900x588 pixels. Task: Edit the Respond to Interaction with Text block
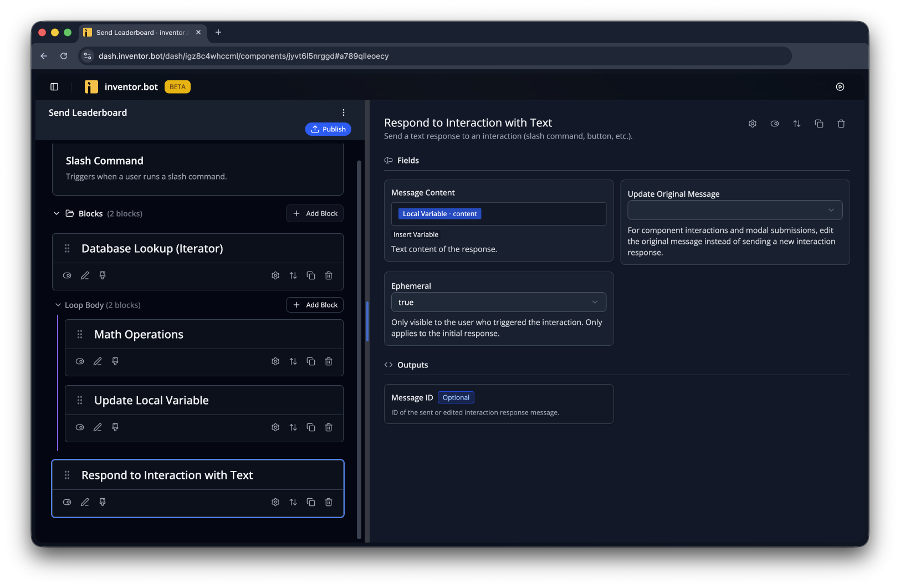85,502
